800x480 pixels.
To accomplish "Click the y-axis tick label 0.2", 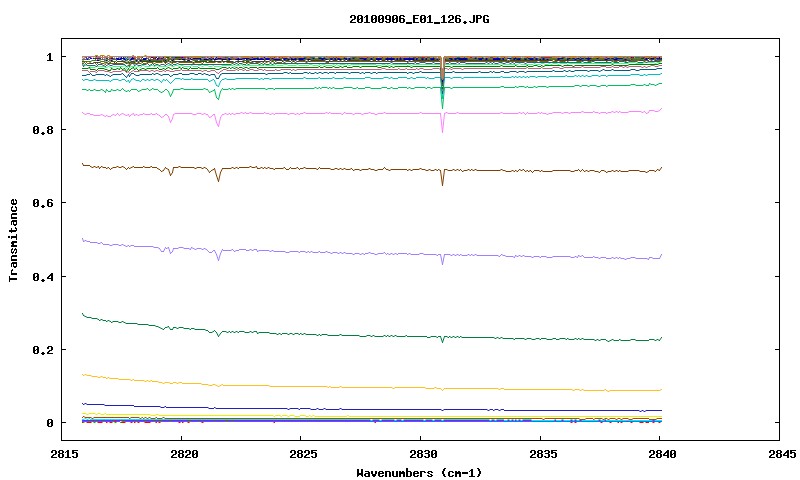I will tap(43, 350).
